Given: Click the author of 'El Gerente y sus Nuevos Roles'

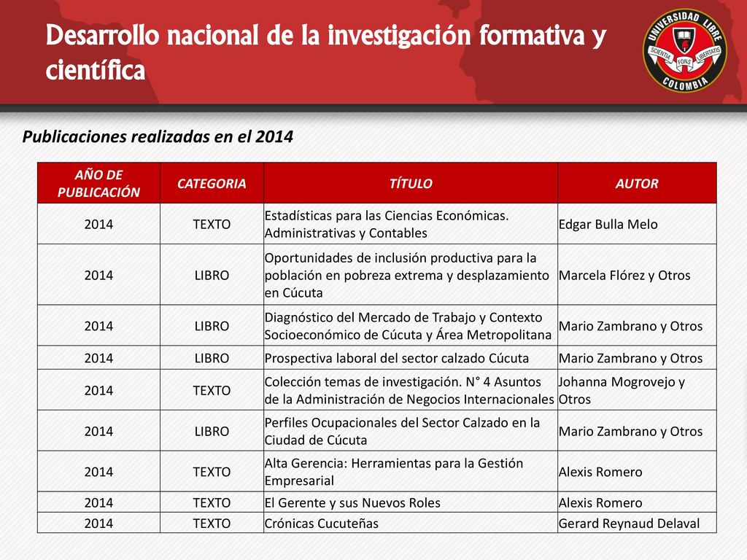Looking at the screenshot, I should [600, 503].
